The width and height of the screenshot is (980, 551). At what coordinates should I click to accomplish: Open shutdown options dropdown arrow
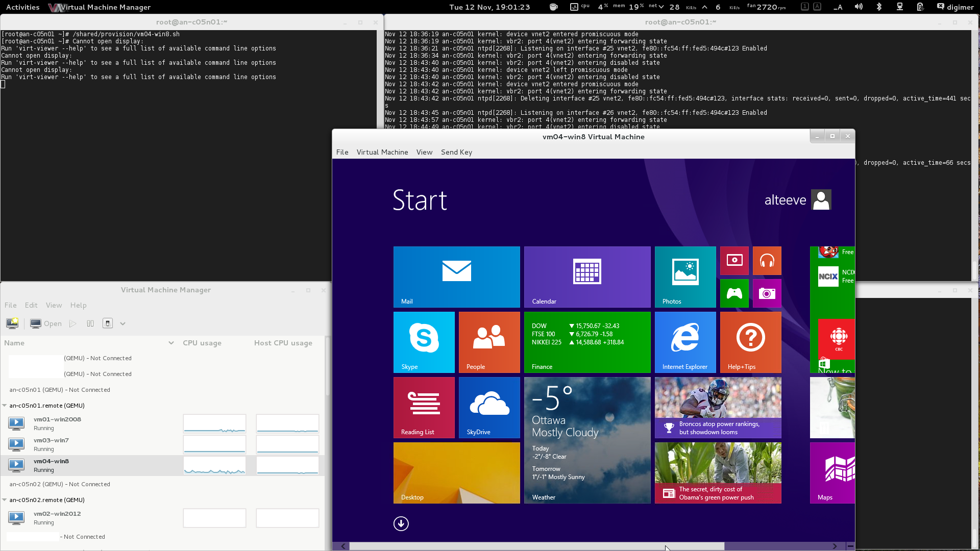point(122,323)
